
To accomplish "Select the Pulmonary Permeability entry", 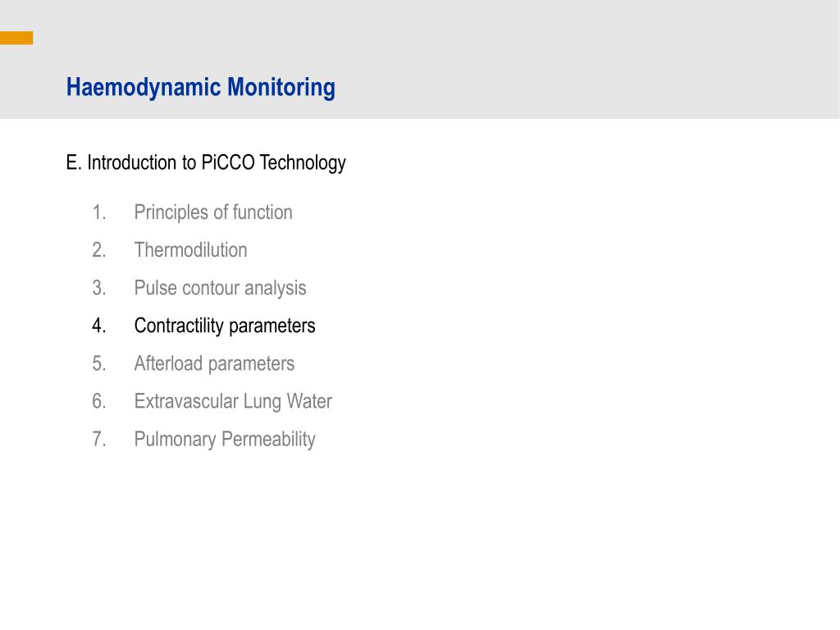I will point(225,440).
